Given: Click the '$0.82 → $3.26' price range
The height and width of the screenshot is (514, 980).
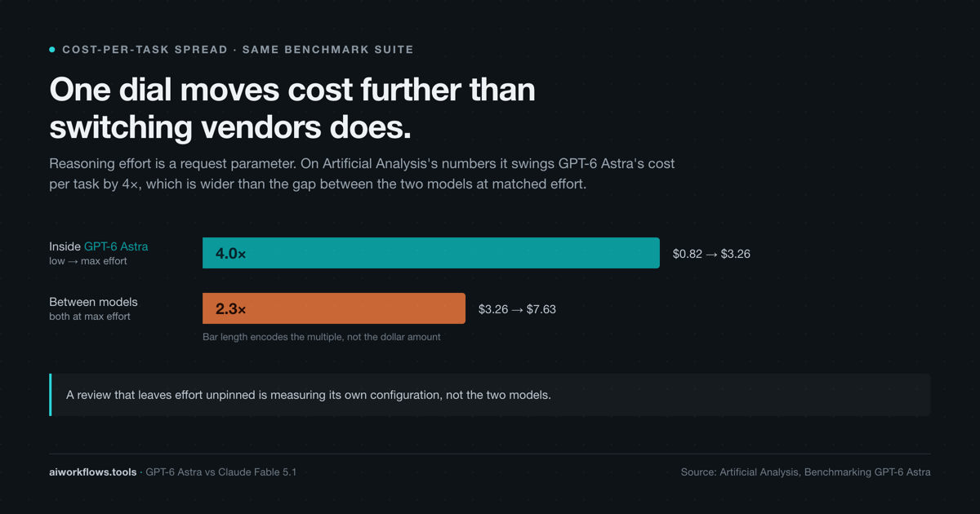Looking at the screenshot, I should pos(711,254).
